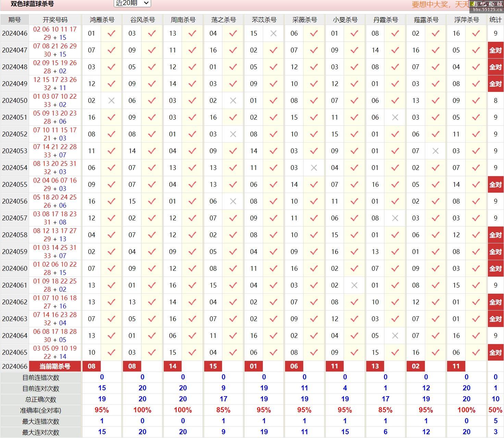Click the 最大连对次数 row label
This screenshot has width=504, height=438.
pos(41,433)
